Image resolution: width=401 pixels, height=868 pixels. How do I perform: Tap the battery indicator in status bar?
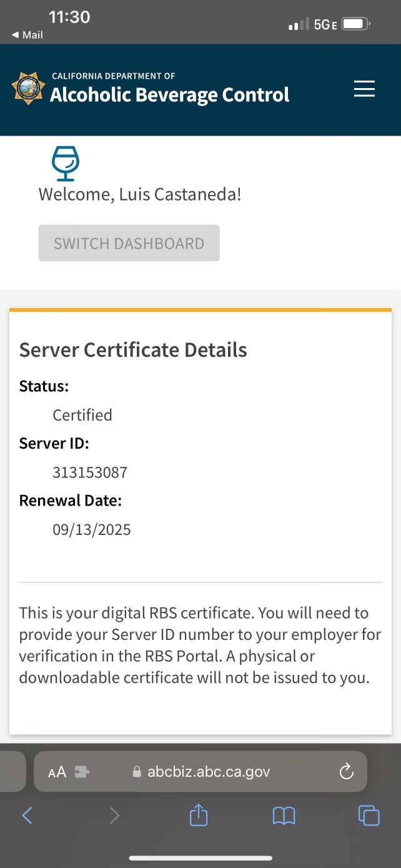pyautogui.click(x=355, y=24)
